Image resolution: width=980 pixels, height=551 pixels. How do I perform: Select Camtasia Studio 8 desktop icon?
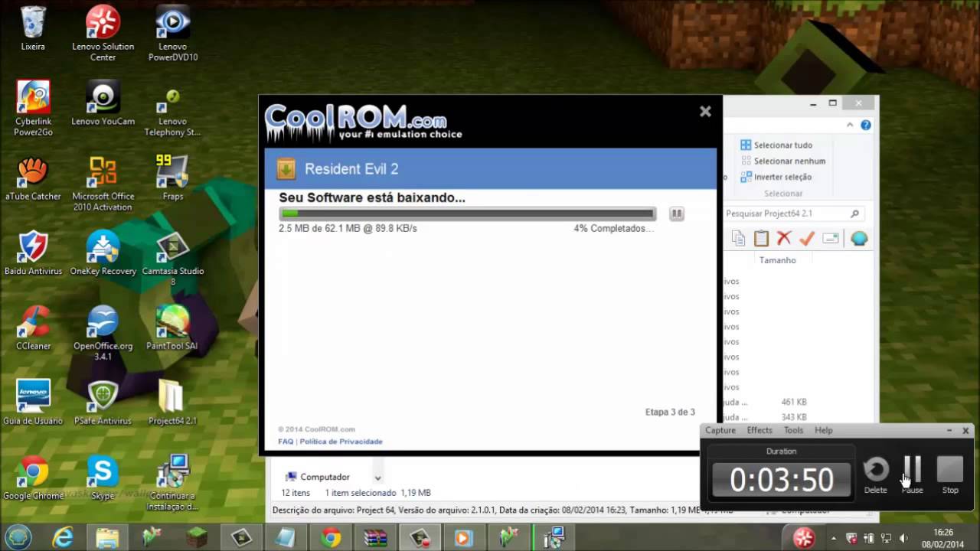click(x=173, y=259)
